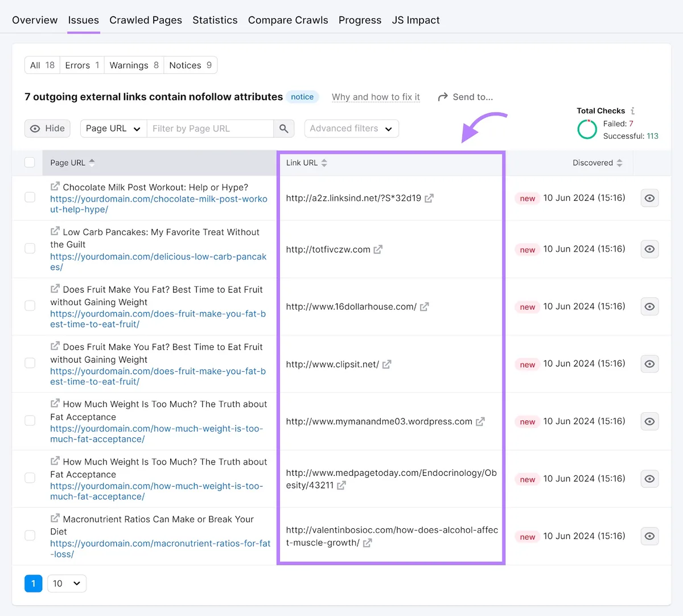This screenshot has height=616, width=683.
Task: Toggle eye icon for totfivczw.com row
Action: (x=649, y=249)
